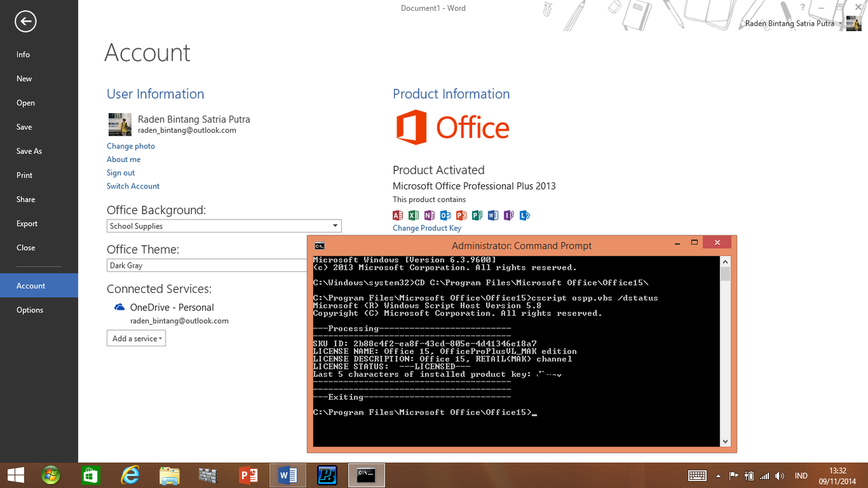Viewport: 868px width, 488px height.
Task: Close the Command Prompt window
Action: [717, 243]
